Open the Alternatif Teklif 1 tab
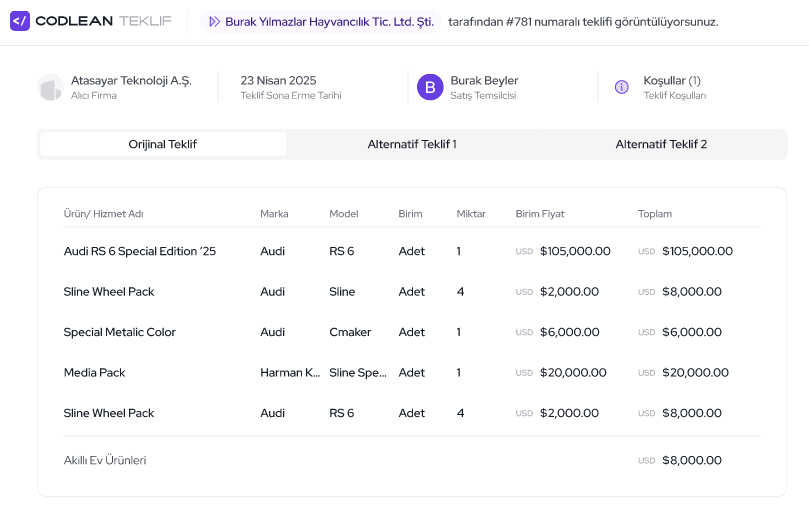 pos(412,144)
